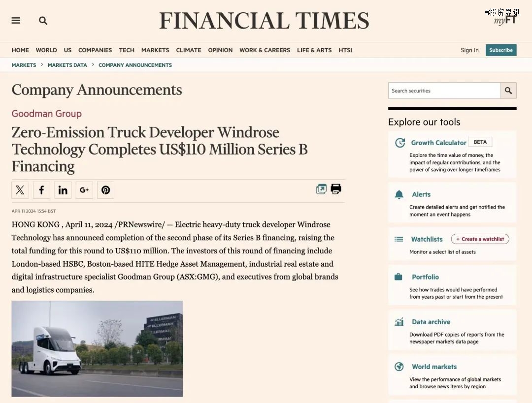This screenshot has height=403, width=532.
Task: Click the Alerts bell icon
Action: coord(399,194)
